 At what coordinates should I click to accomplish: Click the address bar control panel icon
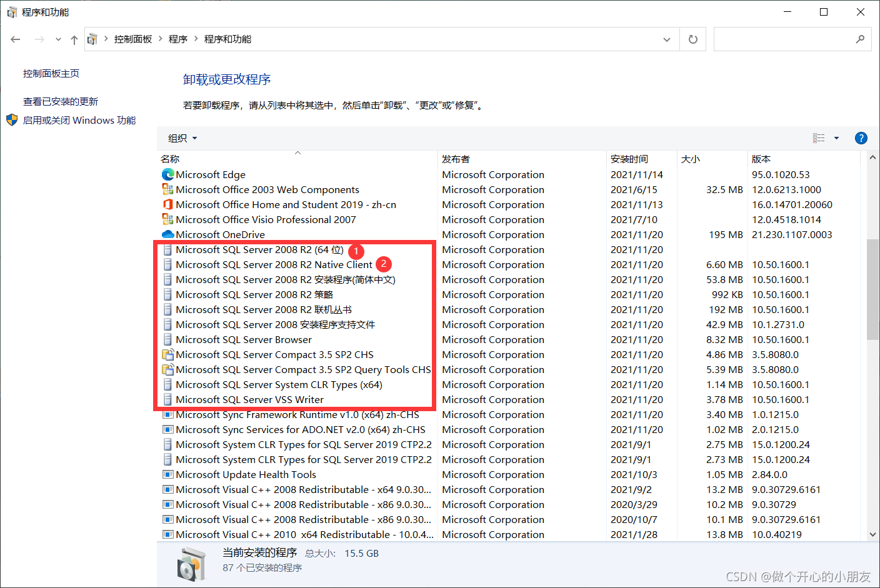pyautogui.click(x=92, y=39)
